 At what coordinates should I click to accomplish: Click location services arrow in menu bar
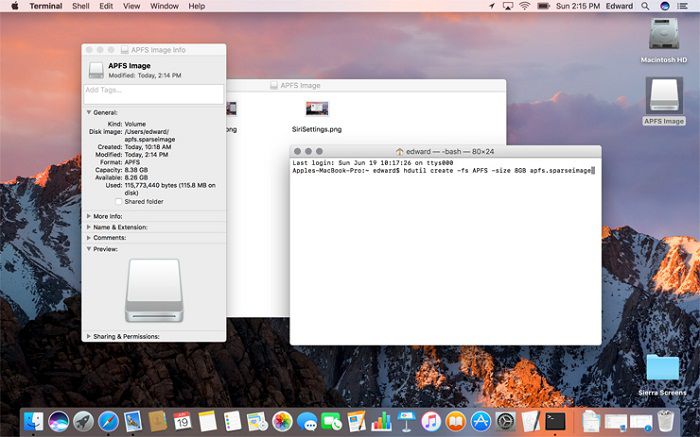(492, 6)
